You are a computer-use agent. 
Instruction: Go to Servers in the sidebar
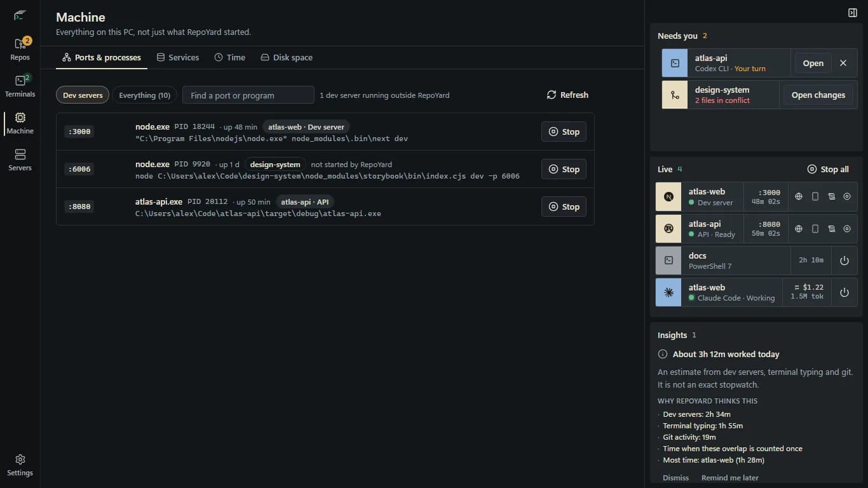click(x=20, y=160)
